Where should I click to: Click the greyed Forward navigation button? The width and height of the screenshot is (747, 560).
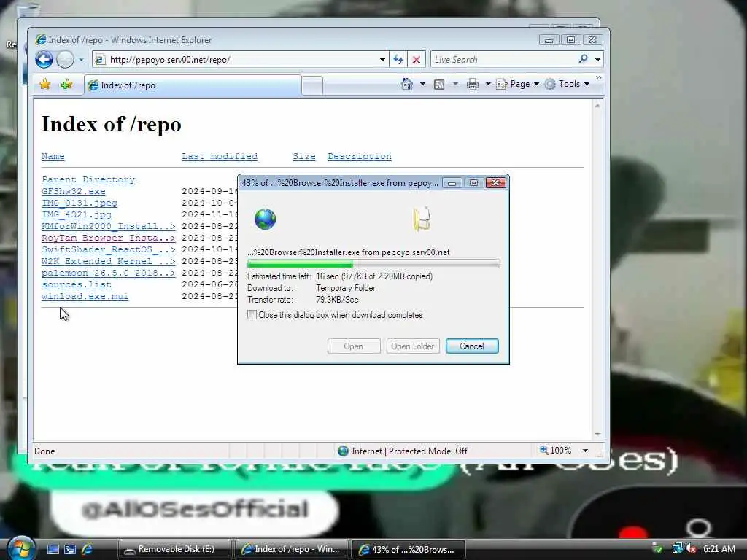[65, 60]
